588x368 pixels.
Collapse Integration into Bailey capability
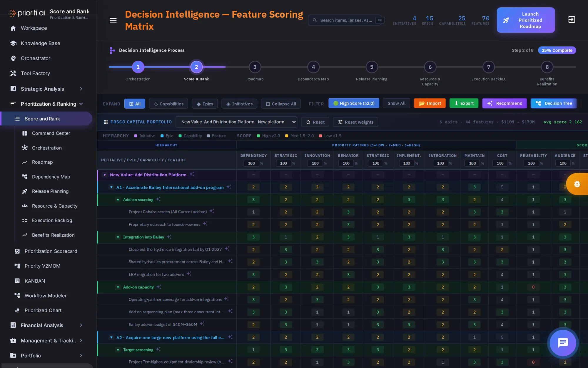[x=118, y=237]
